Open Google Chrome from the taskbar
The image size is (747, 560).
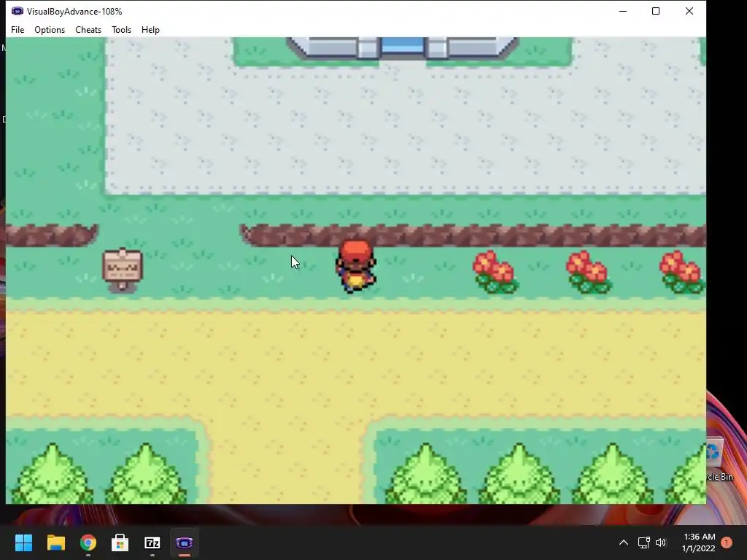(88, 542)
